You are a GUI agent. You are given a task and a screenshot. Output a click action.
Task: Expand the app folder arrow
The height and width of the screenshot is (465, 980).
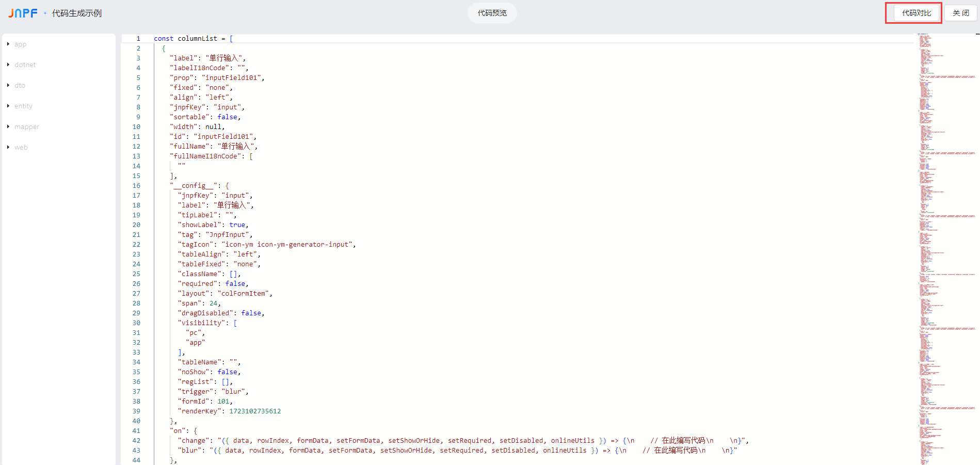(8, 44)
